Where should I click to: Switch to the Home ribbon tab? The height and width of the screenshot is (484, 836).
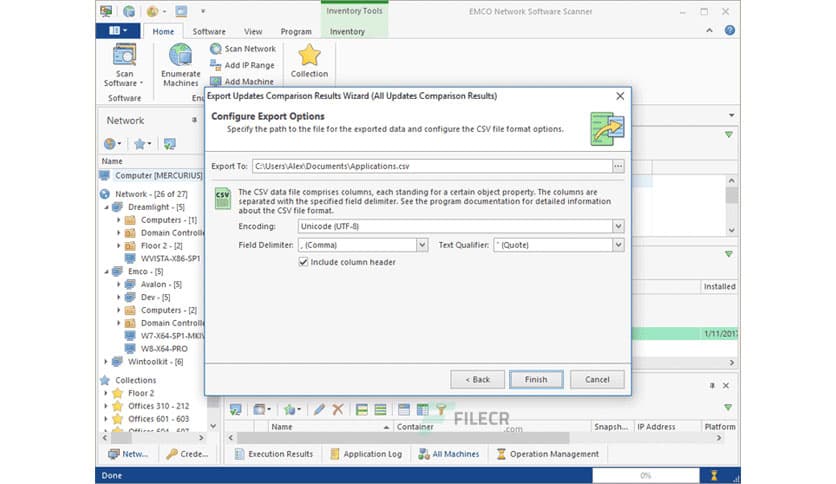click(x=163, y=31)
